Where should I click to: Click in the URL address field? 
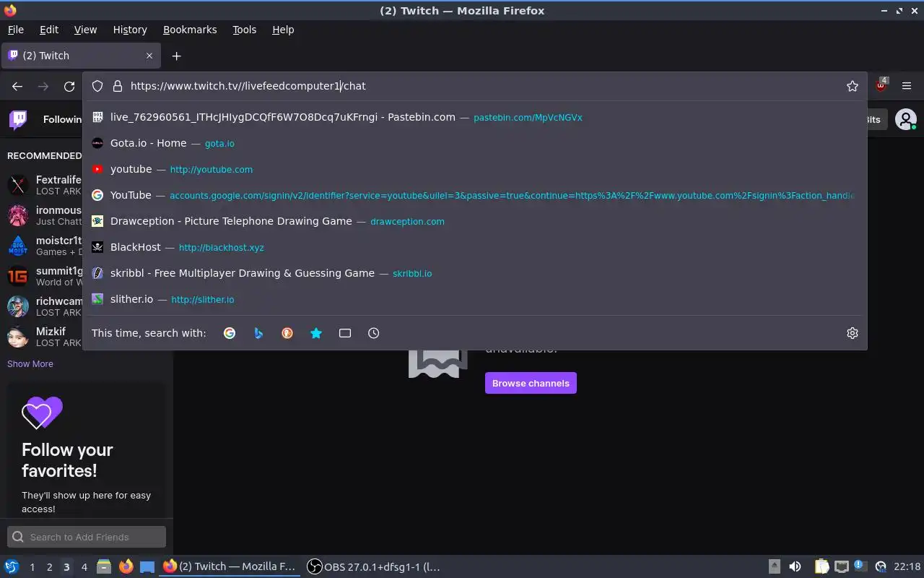(x=484, y=86)
